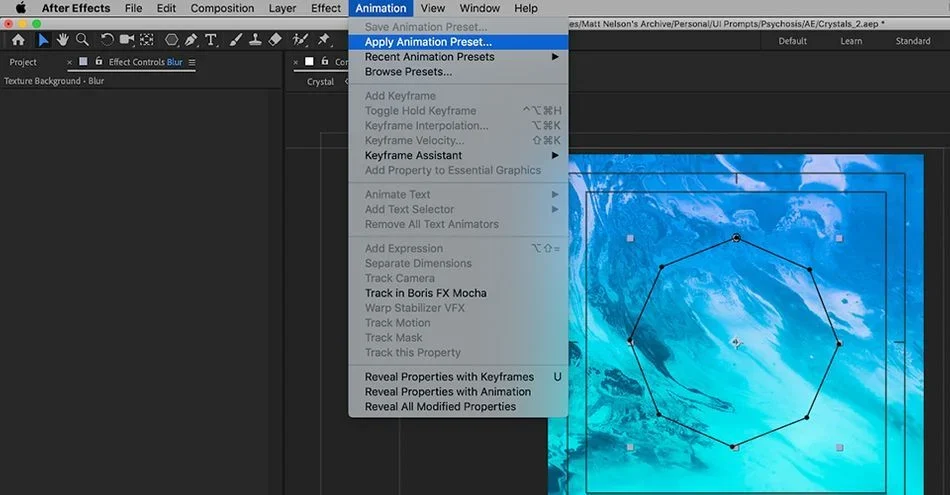Image resolution: width=950 pixels, height=495 pixels.
Task: Select the Type tool
Action: [x=211, y=40]
